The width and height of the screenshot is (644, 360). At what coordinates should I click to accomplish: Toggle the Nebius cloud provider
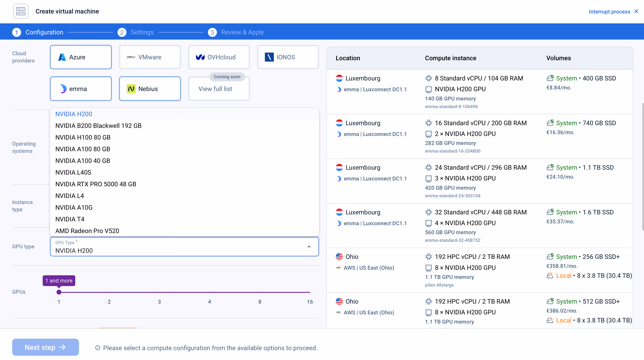[x=150, y=89]
